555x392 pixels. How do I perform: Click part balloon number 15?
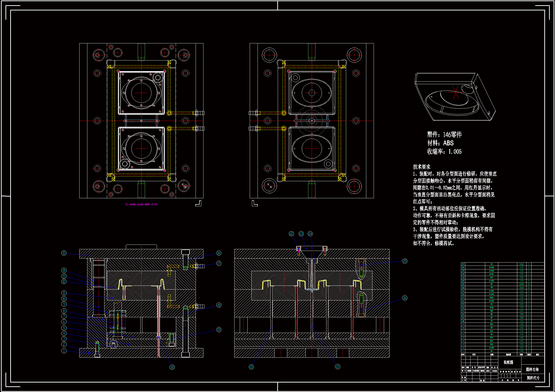[x=64, y=253]
